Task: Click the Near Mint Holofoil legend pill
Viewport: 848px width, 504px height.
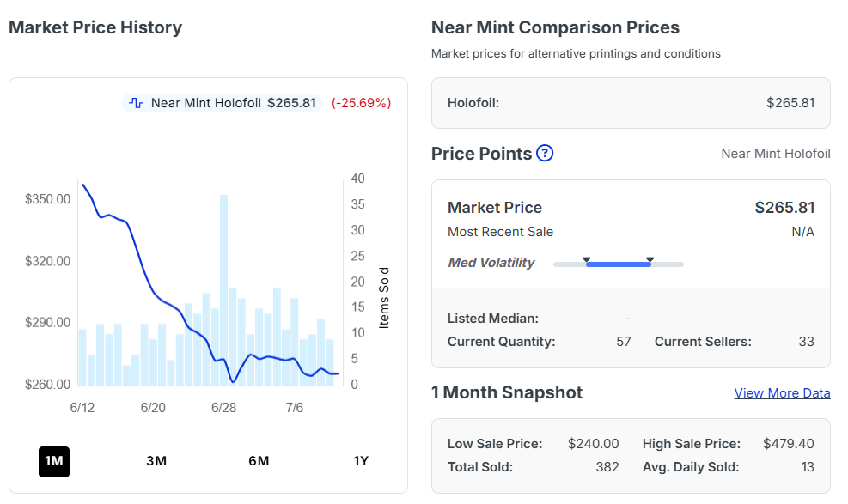Action: (223, 103)
